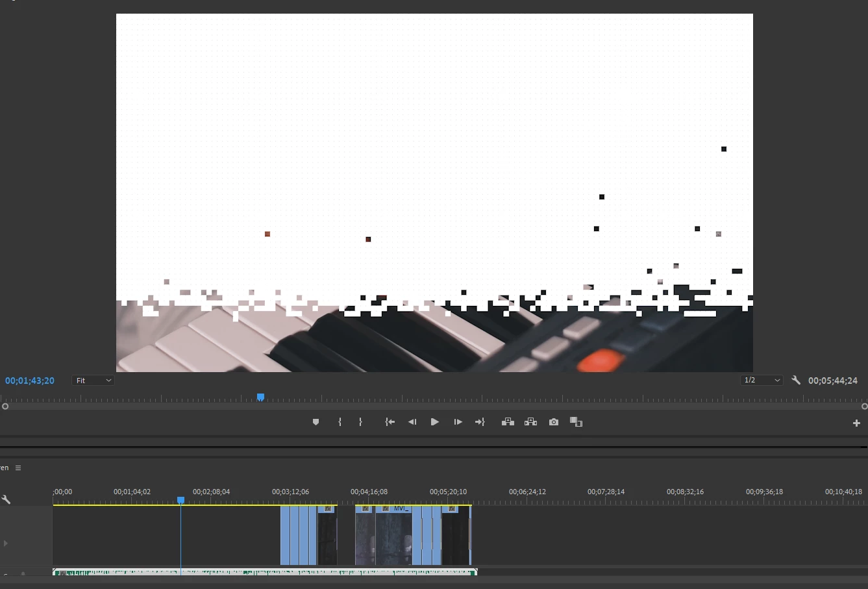Expand the video track collapse arrow
868x589 pixels.
pyautogui.click(x=6, y=543)
